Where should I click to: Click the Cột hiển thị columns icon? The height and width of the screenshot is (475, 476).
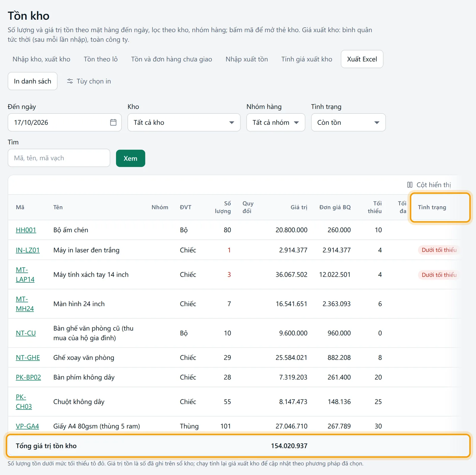(x=410, y=185)
